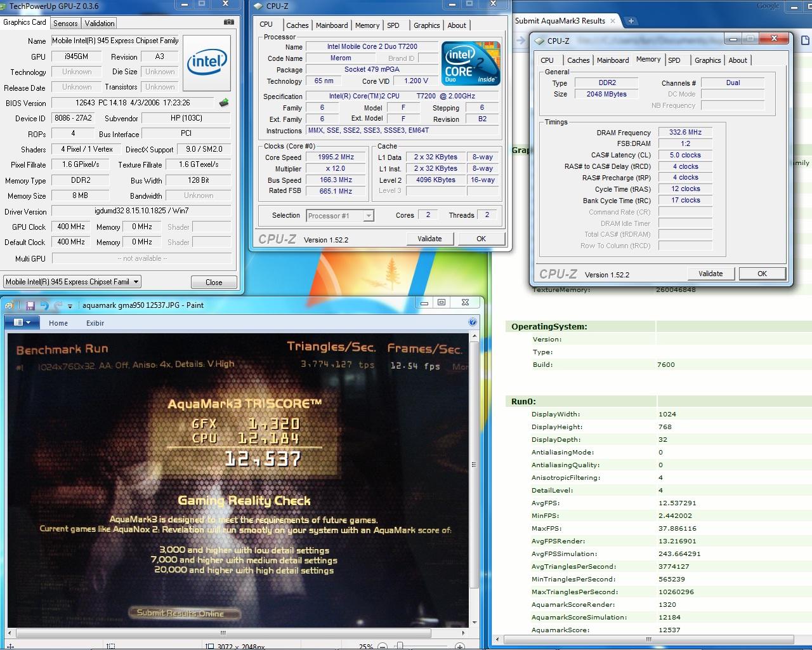812x650 pixels.
Task: Click the Level 2 cache value 4096 KBytes
Action: coord(436,180)
